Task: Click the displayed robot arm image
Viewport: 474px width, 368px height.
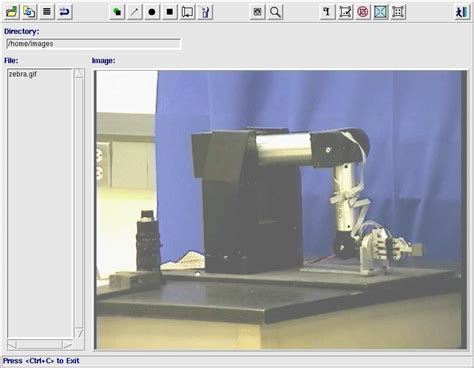Action: (280, 210)
